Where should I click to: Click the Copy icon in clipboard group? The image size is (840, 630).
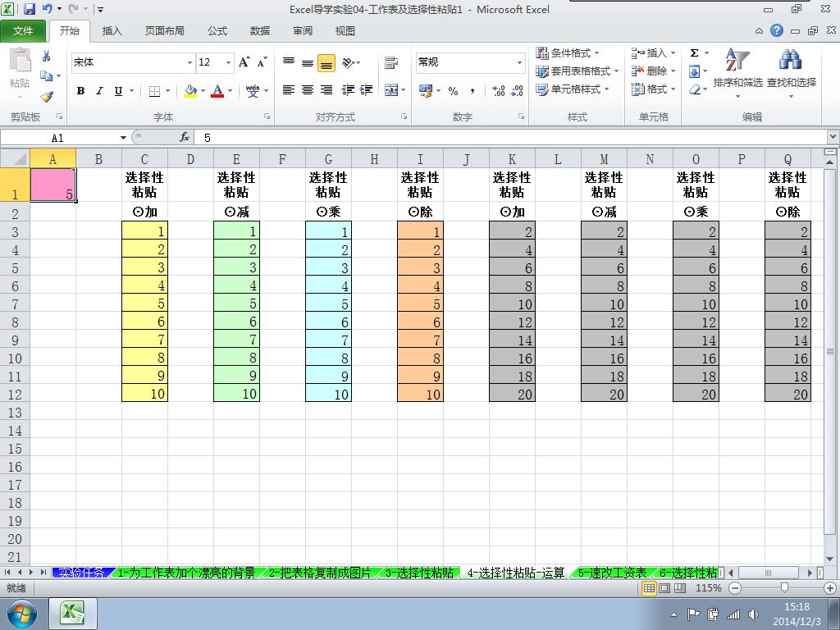47,76
